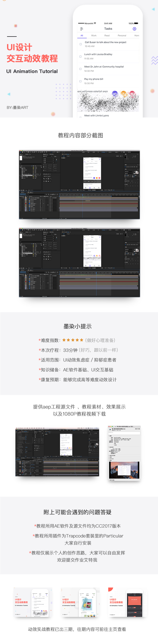
Task: Open first After Effects tutorial screenshot
Action: click(x=80, y=184)
